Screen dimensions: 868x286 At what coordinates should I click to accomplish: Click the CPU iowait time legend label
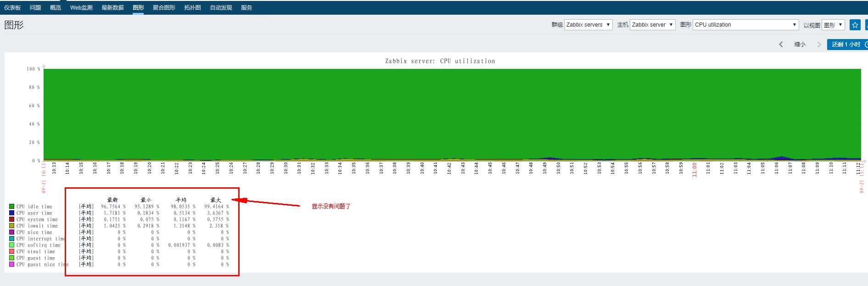37,226
